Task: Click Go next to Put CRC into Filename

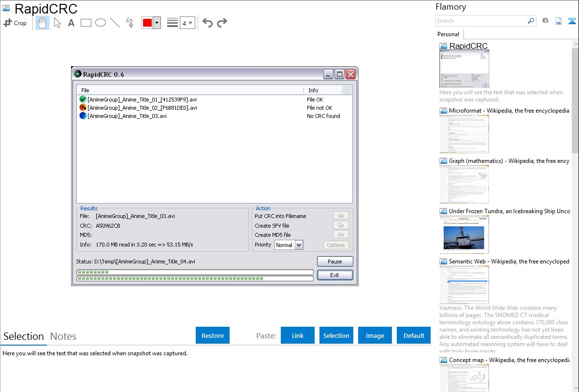Action: point(340,216)
